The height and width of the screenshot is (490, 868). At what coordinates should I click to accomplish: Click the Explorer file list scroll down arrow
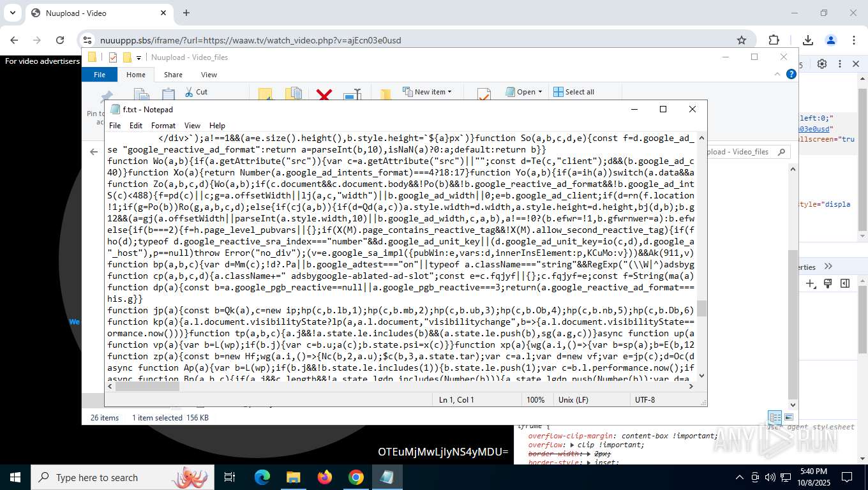click(x=793, y=405)
